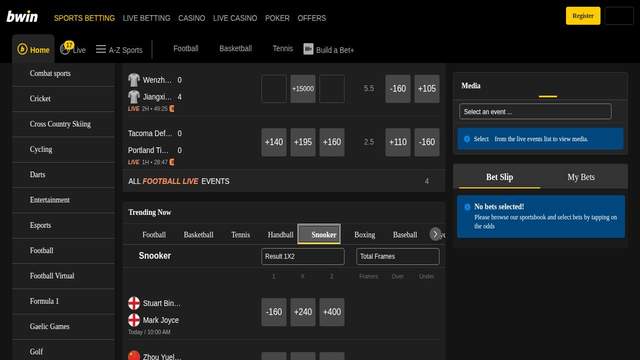This screenshot has width=640, height=360.
Task: Open Sports Betting in top navigation
Action: [84, 18]
